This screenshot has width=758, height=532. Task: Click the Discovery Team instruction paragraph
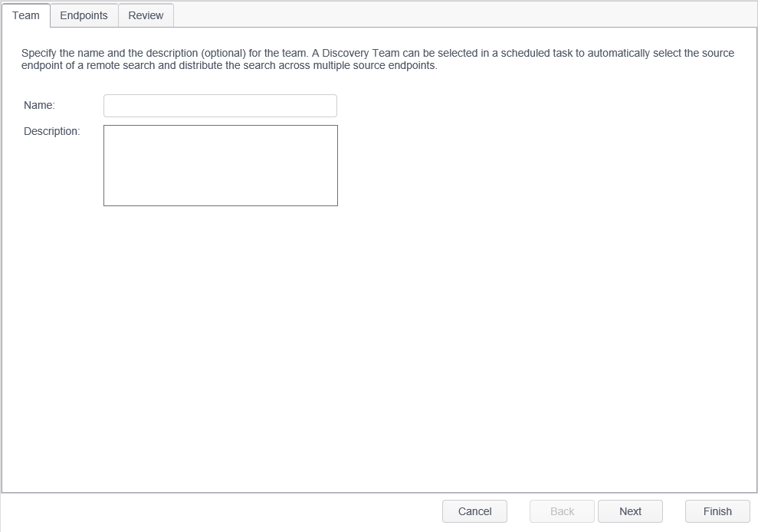[378, 59]
